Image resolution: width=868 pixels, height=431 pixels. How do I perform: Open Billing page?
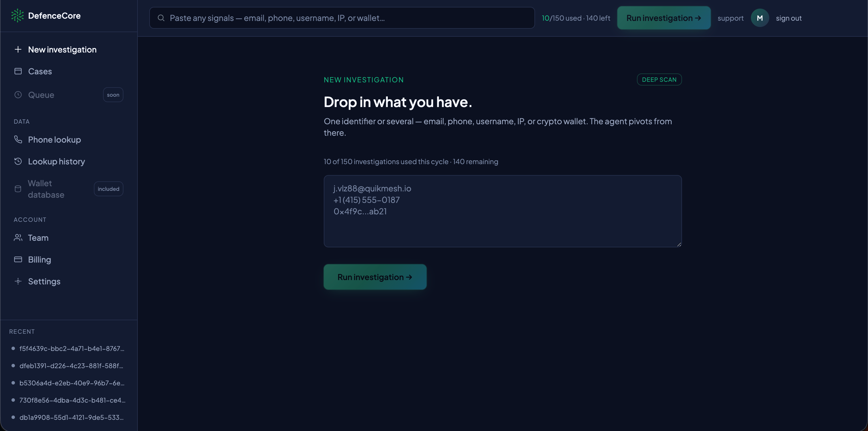tap(68, 259)
